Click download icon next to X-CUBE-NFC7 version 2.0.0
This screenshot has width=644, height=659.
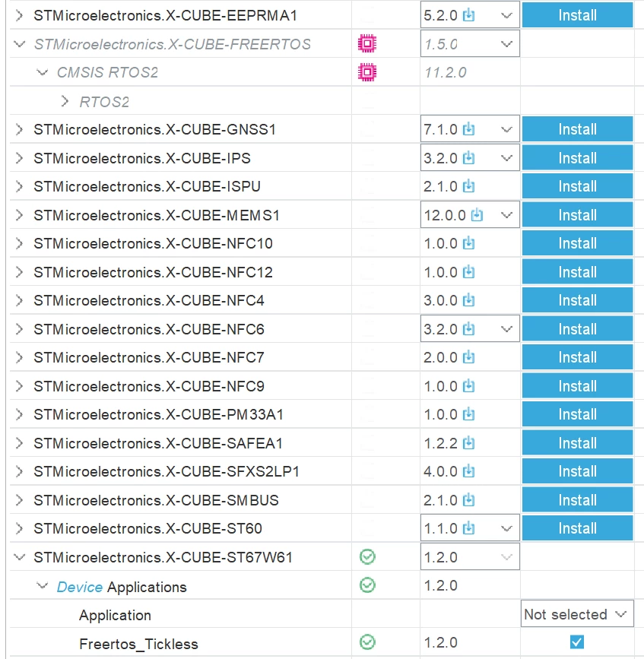[x=468, y=357]
